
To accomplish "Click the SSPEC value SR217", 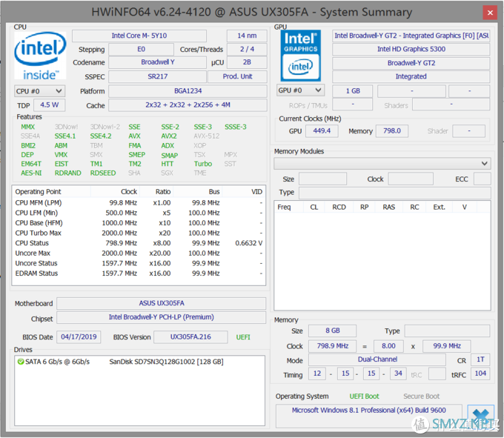I will tap(157, 76).
